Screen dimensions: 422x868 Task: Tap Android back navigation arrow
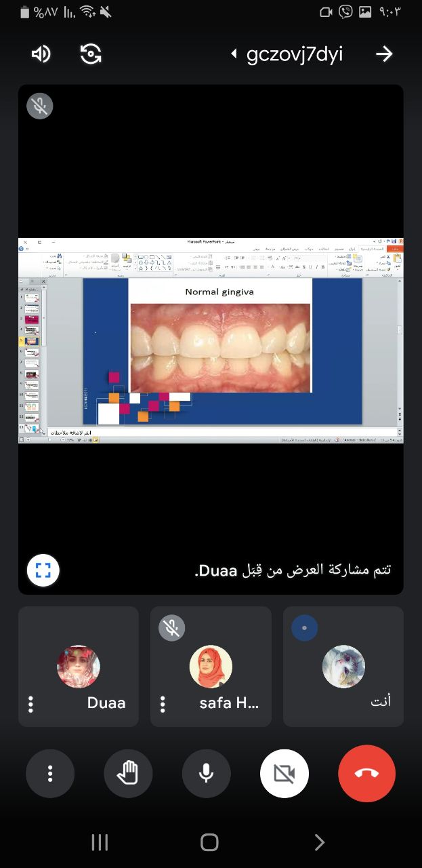click(x=319, y=842)
